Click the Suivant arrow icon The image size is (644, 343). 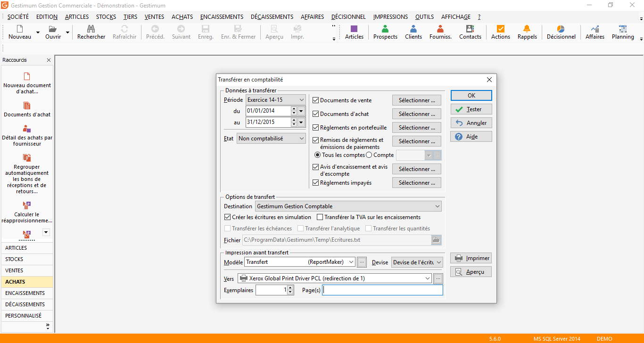pos(181,32)
